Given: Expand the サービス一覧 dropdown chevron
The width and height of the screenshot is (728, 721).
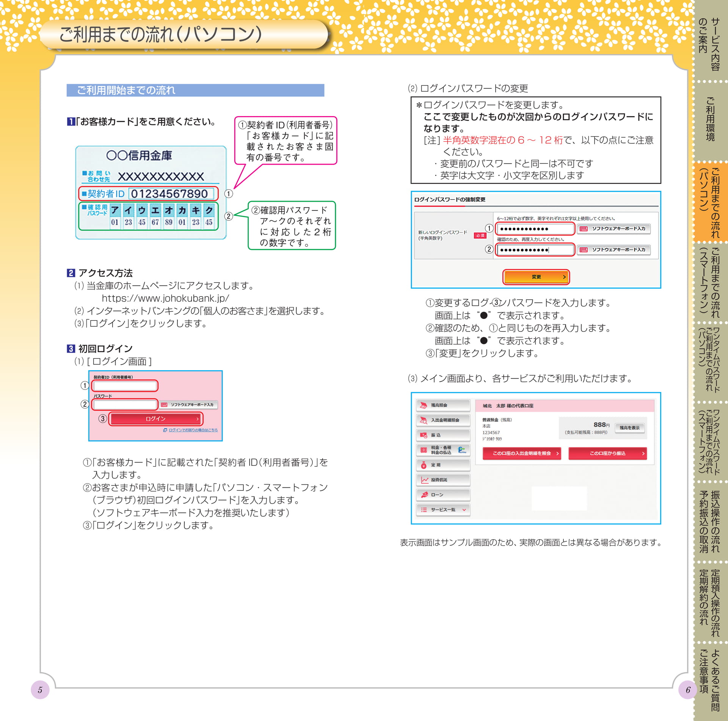Looking at the screenshot, I should pyautogui.click(x=464, y=510).
